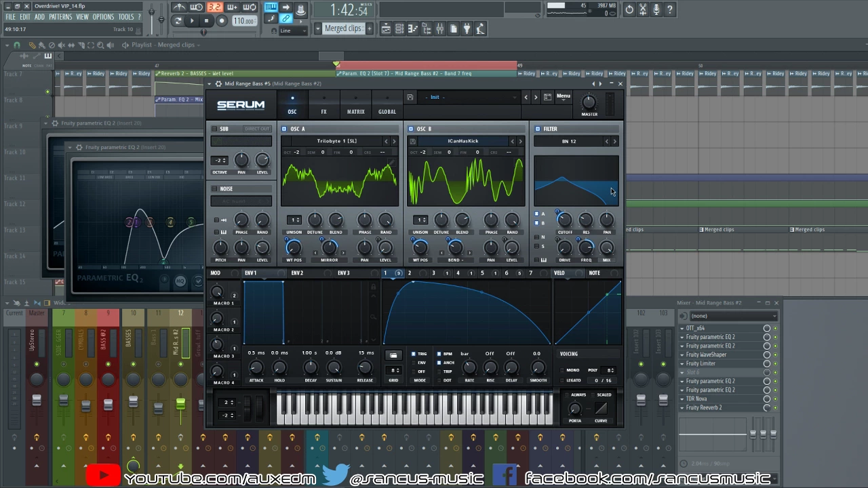Open the OSC B BEND warp mode menu
This screenshot has width=868, height=488.
coord(455,260)
